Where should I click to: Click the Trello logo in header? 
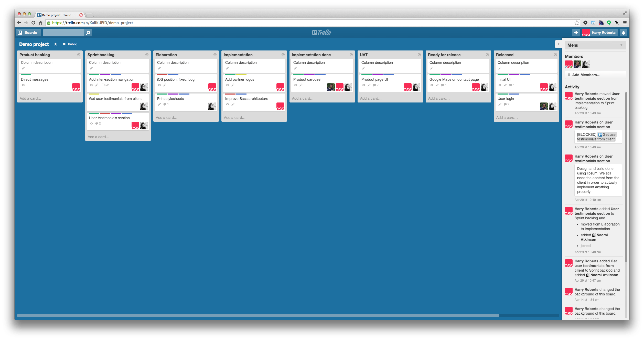click(322, 33)
